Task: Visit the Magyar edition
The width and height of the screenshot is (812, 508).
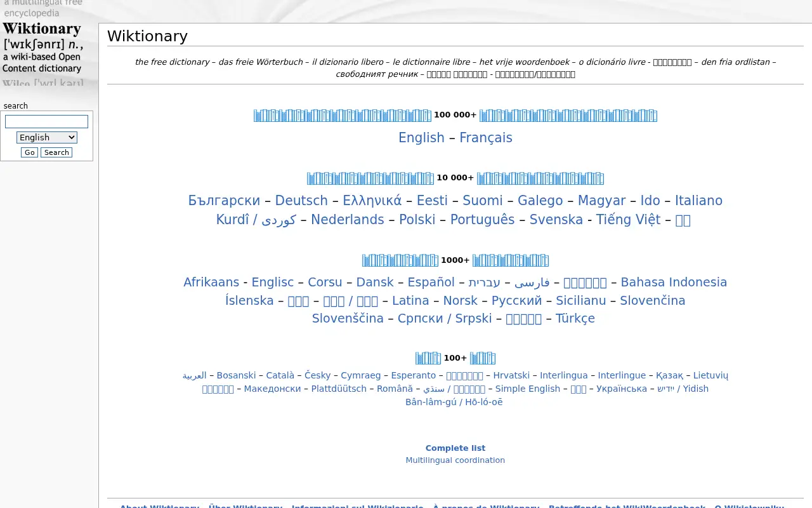Action: click(602, 201)
